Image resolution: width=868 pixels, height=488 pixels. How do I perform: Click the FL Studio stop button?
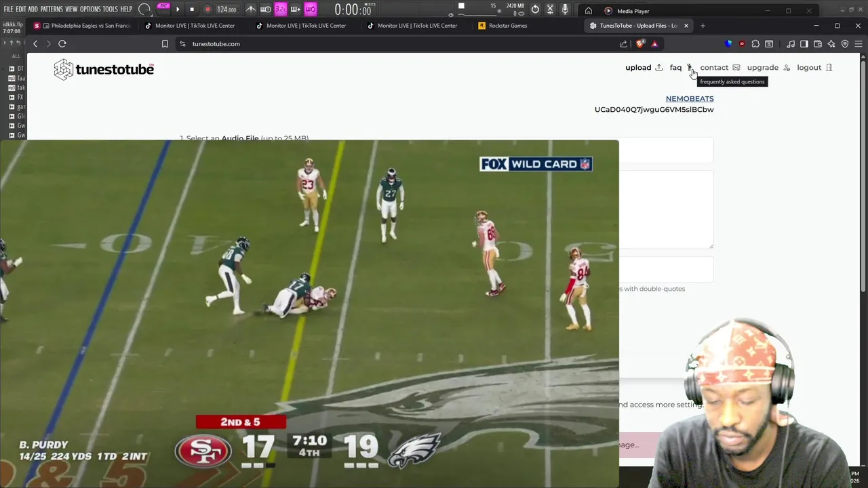[x=192, y=9]
